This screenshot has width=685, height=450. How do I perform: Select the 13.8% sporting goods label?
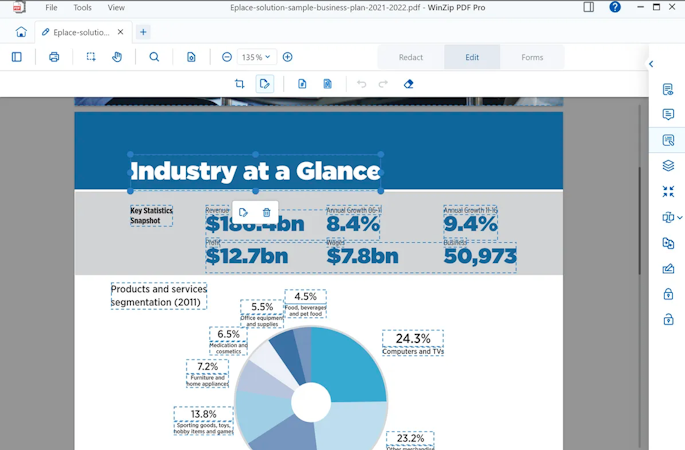204,421
